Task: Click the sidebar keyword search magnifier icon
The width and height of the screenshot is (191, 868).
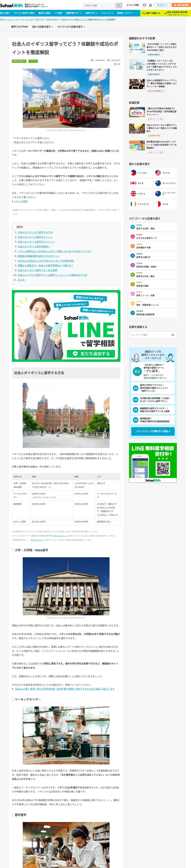Action: [173, 335]
